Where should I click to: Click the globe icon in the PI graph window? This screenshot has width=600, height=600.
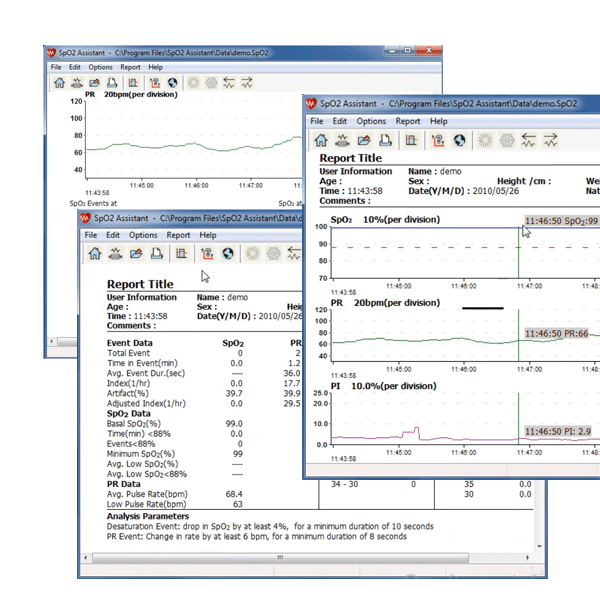pos(459,141)
